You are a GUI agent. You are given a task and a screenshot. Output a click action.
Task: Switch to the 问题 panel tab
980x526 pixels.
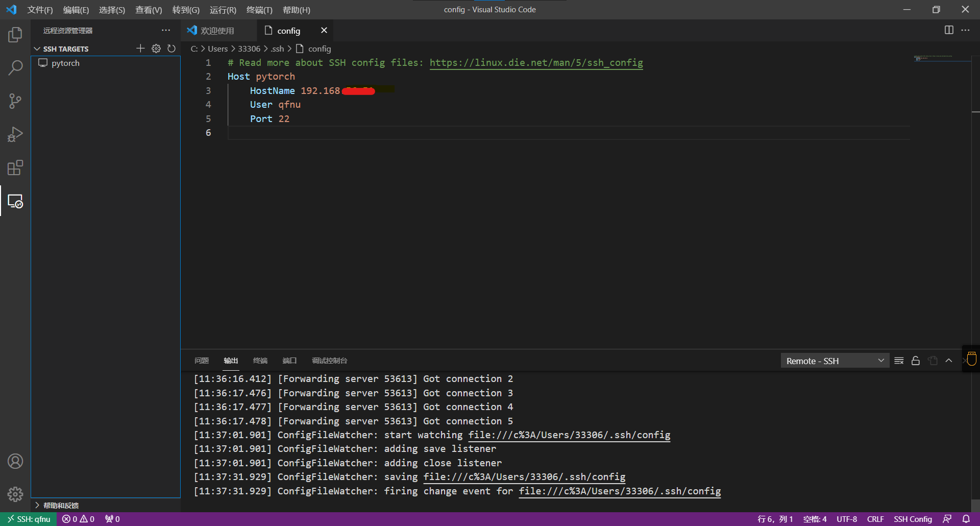point(202,361)
